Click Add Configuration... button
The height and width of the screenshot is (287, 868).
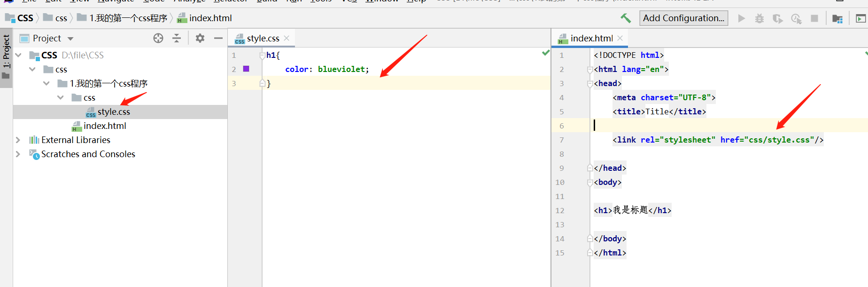click(683, 18)
